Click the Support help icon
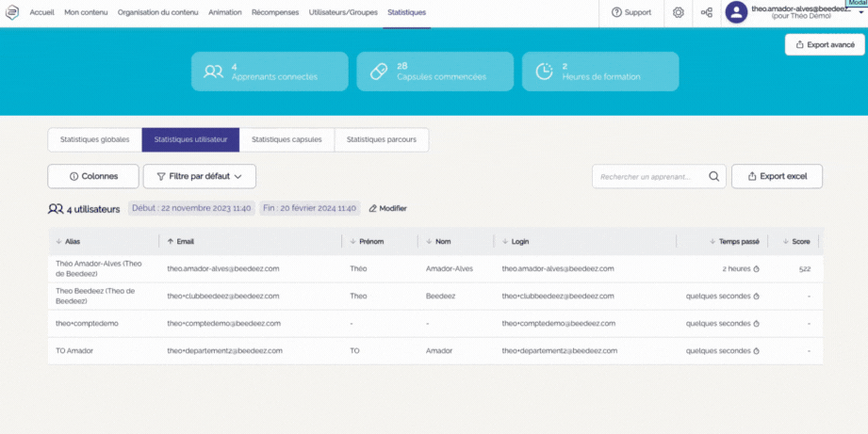Screen dimensions: 868x434 pos(616,12)
